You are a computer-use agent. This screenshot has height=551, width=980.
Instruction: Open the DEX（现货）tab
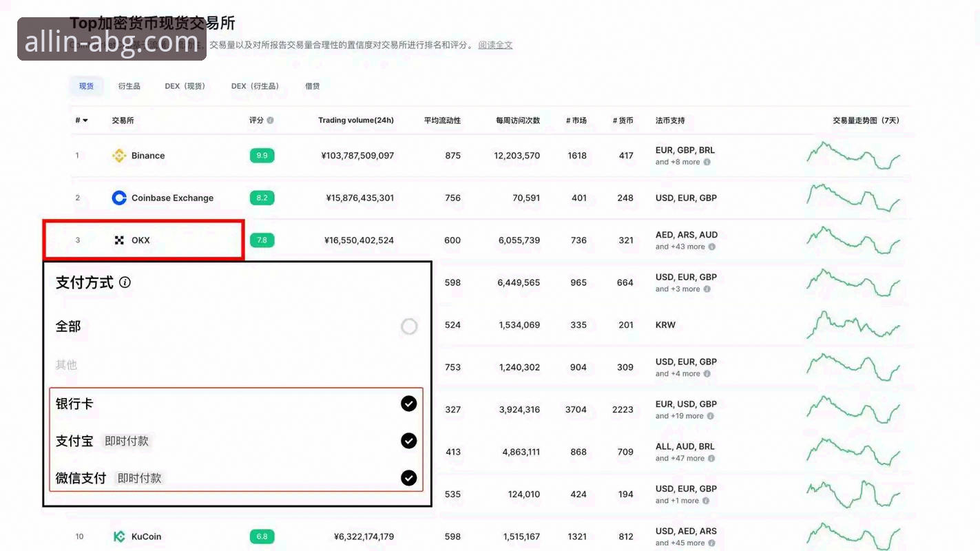185,86
